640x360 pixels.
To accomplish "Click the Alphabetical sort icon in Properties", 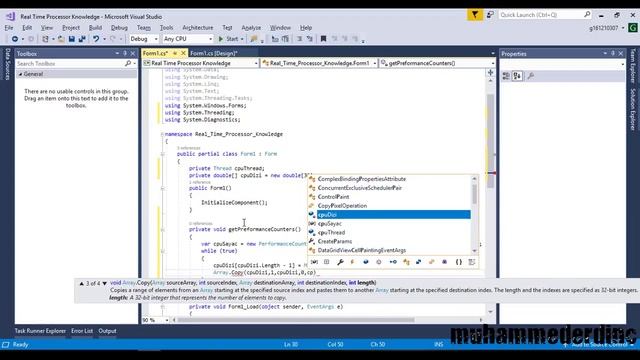I will pyautogui.click(x=517, y=76).
